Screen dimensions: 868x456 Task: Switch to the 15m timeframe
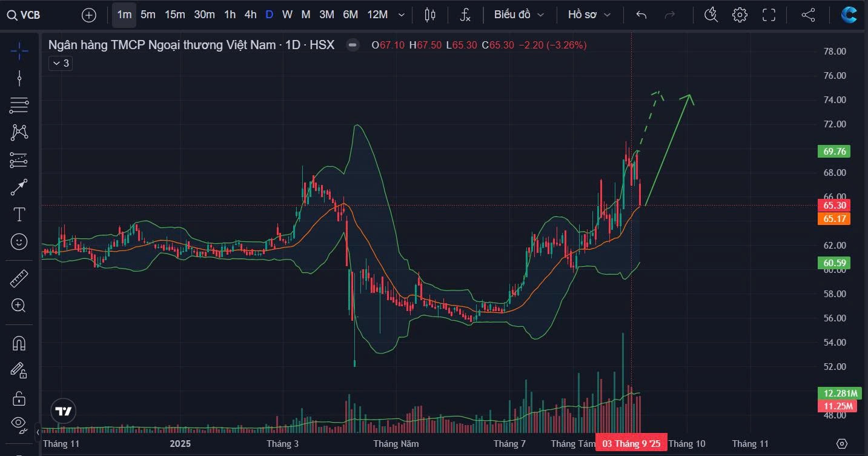(x=175, y=15)
